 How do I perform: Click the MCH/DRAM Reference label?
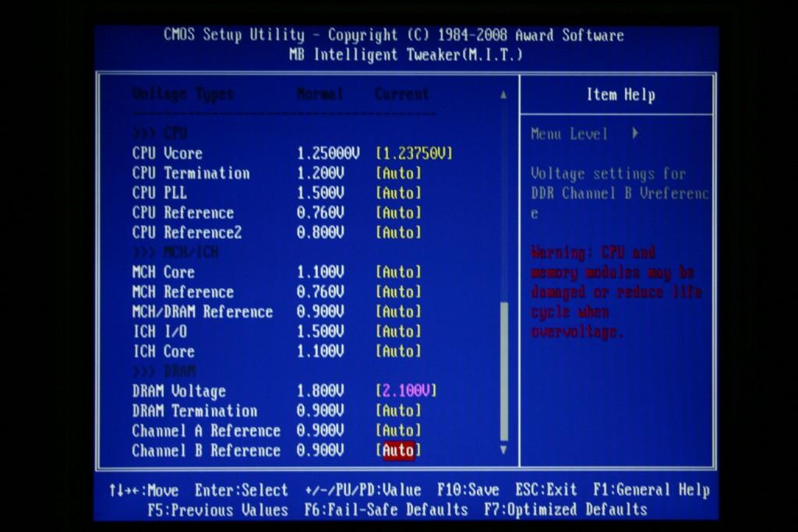pos(203,312)
